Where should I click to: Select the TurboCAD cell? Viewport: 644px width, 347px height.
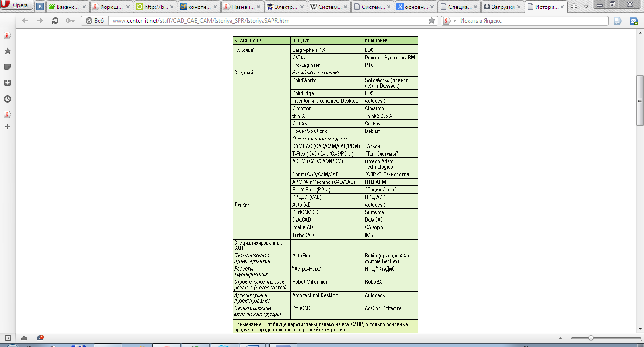click(327, 235)
